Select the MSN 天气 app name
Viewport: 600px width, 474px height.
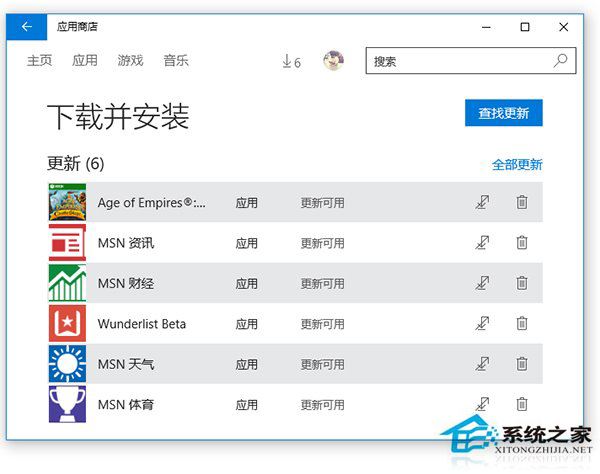click(x=126, y=364)
